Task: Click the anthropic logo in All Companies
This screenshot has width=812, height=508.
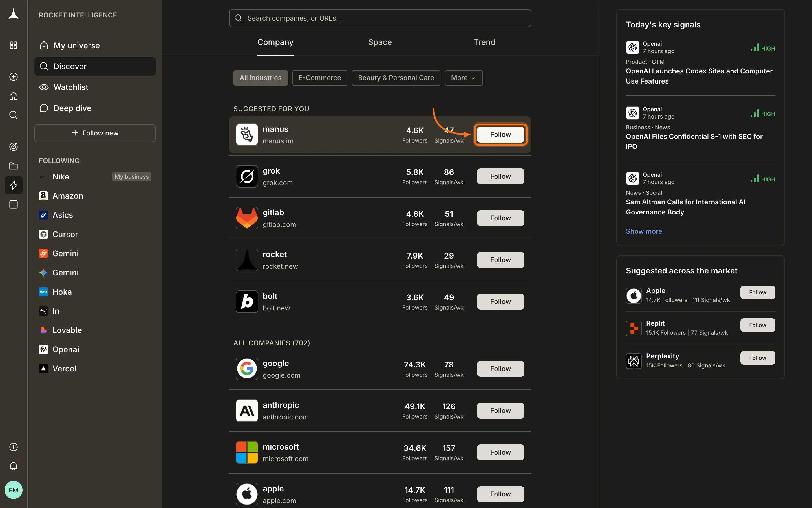Action: 247,411
